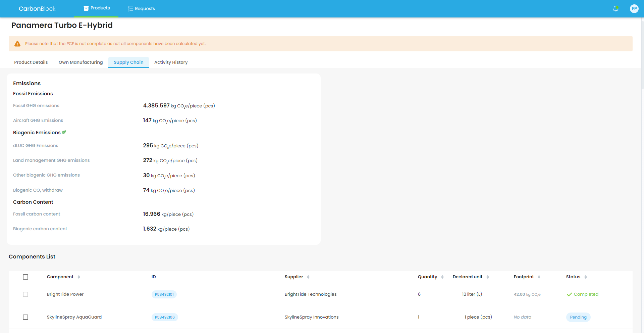Click the Aircraft GHG Emissions value 147

tap(147, 121)
